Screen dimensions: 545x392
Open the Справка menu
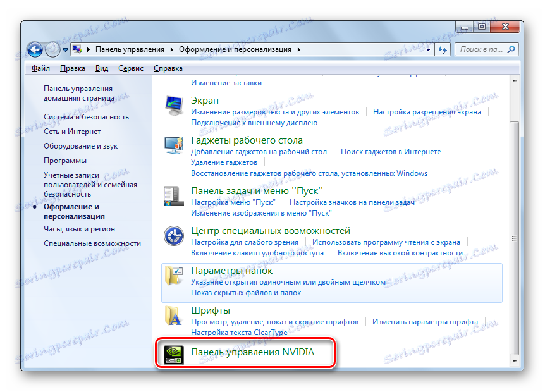point(168,68)
